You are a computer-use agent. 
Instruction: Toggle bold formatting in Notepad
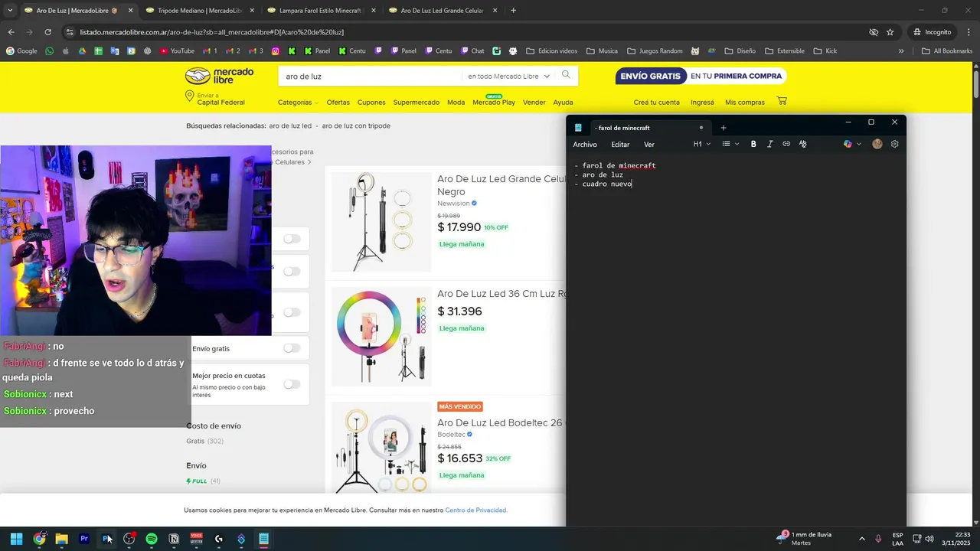point(753,144)
